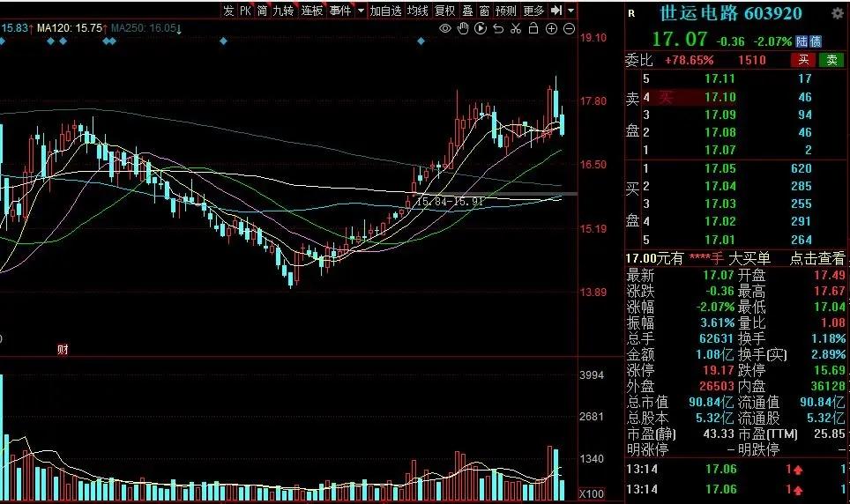The width and height of the screenshot is (850, 504).
Task: Toggle the eye visibility icon above chart
Action: point(445,28)
